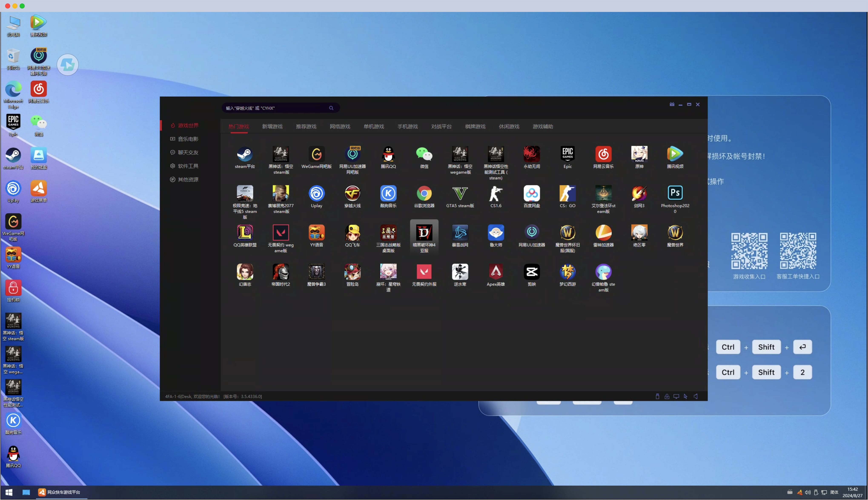Viewport: 868px width, 500px height.
Task: Open 软件工具 sidebar category
Action: coord(188,166)
